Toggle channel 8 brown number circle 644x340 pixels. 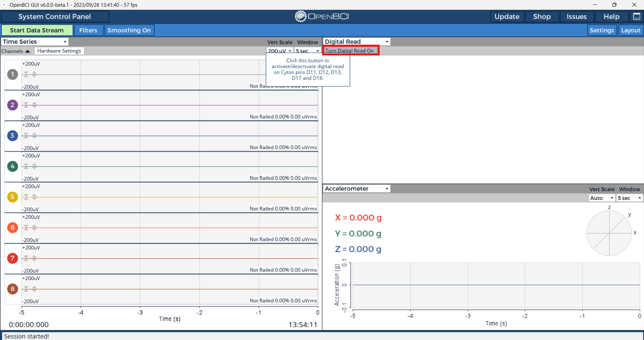coord(12,289)
